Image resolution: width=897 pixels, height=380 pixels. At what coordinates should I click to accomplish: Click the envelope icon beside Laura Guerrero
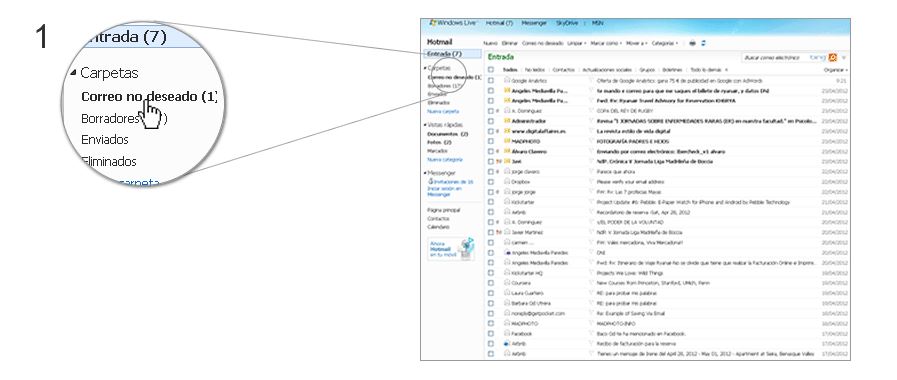507,293
